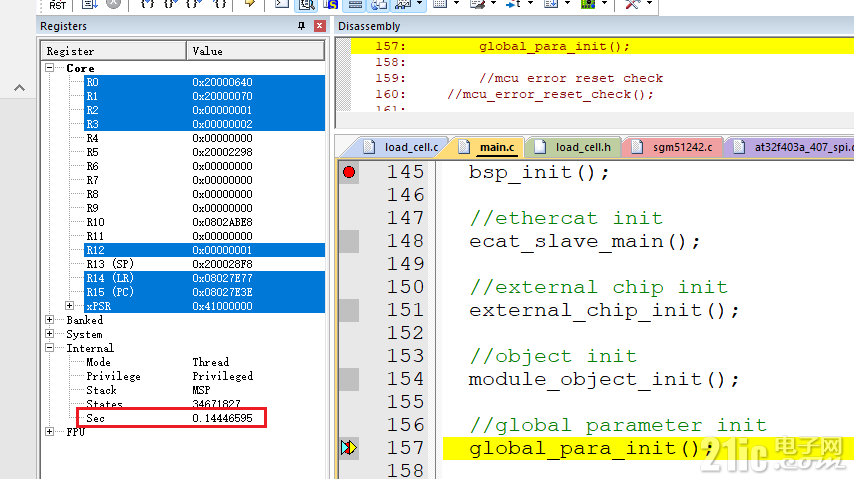Screen dimensions: 854x479
Task: Click the yellow Show Next Statement arrow
Action: [x=249, y=3]
